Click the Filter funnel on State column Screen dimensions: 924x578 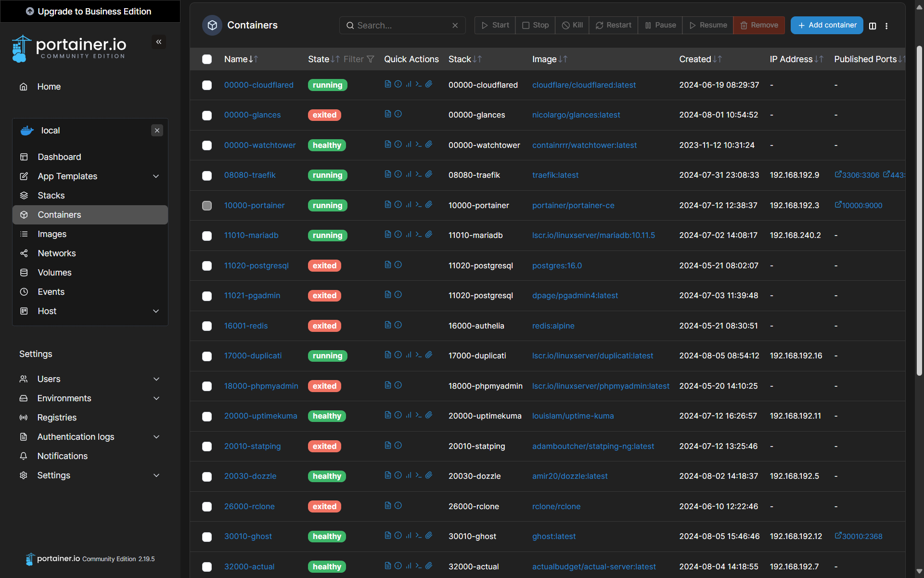[x=370, y=59]
